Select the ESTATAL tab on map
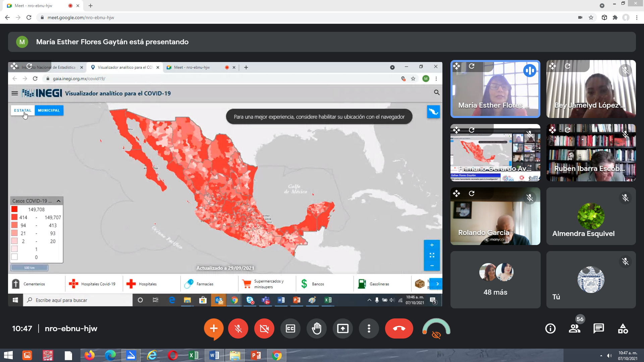The width and height of the screenshot is (644, 362). click(x=22, y=110)
